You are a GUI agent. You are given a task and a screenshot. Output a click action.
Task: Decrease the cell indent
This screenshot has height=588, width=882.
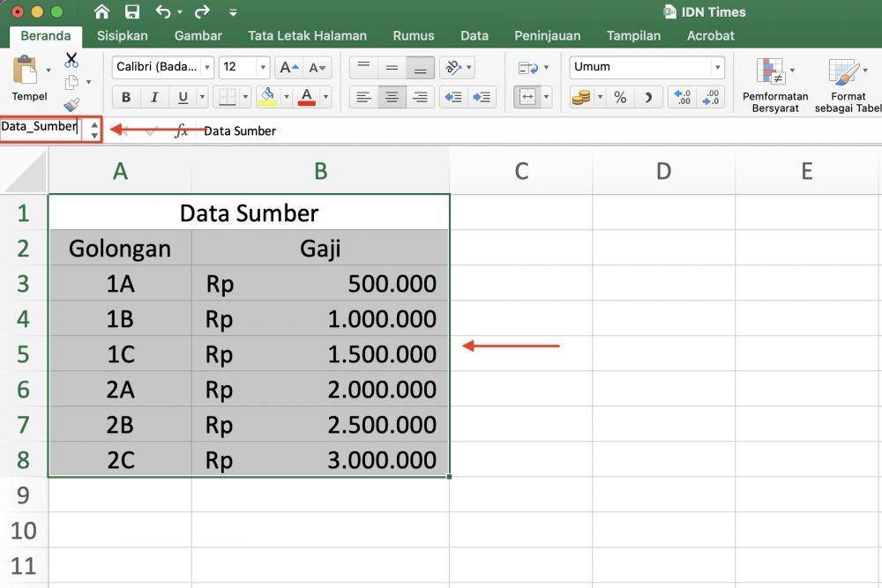(x=453, y=97)
